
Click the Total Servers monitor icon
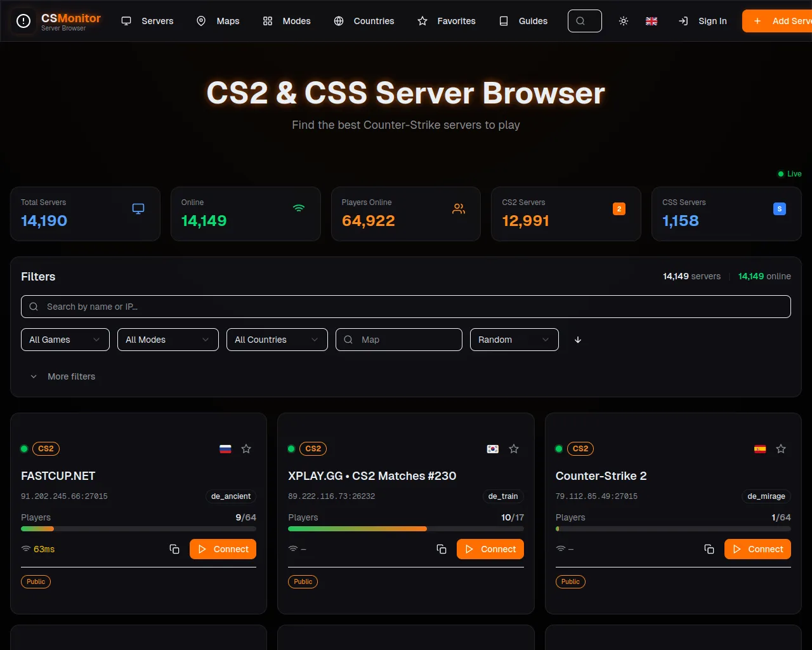[138, 209]
